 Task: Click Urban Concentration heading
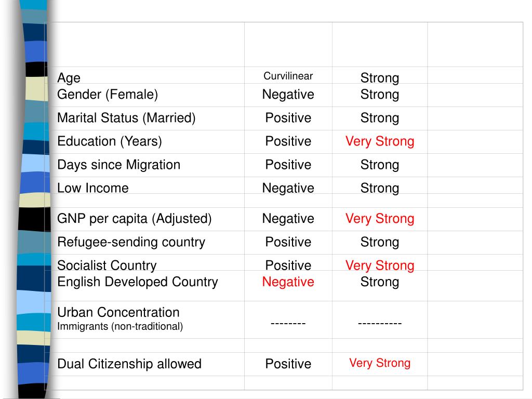click(x=118, y=312)
